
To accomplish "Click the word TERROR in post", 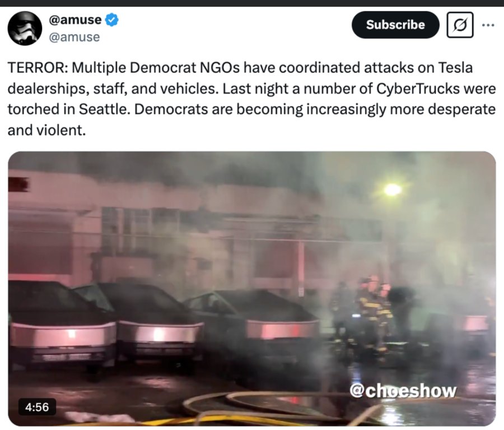I will 36,68.
